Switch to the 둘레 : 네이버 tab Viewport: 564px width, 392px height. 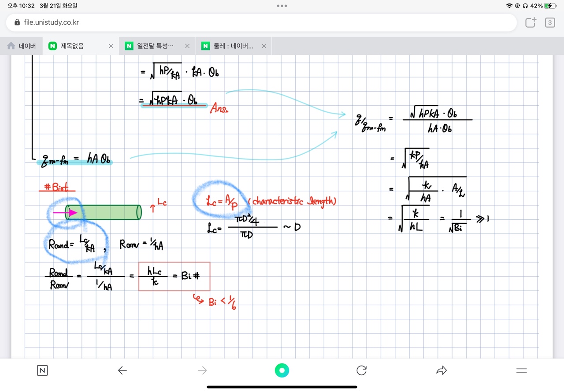click(229, 46)
